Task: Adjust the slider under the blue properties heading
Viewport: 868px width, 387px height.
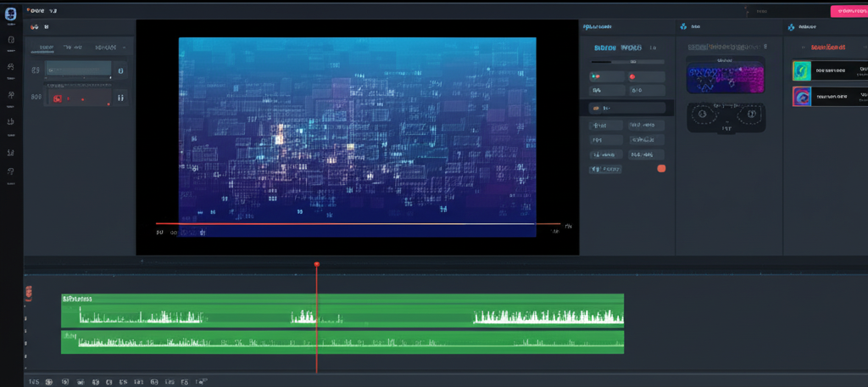Action: [x=627, y=62]
